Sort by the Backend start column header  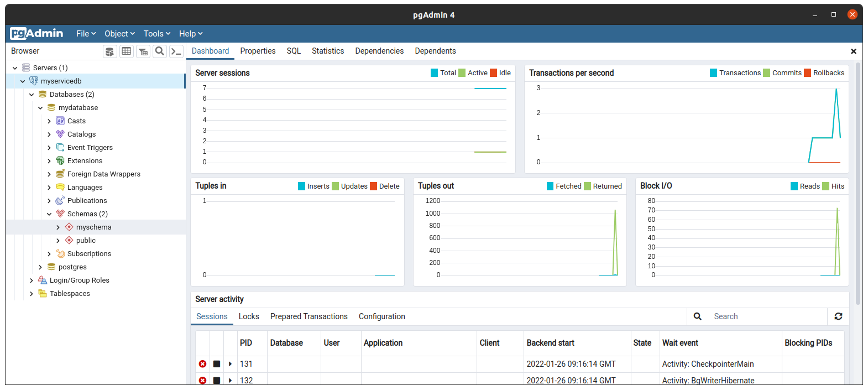pyautogui.click(x=577, y=343)
